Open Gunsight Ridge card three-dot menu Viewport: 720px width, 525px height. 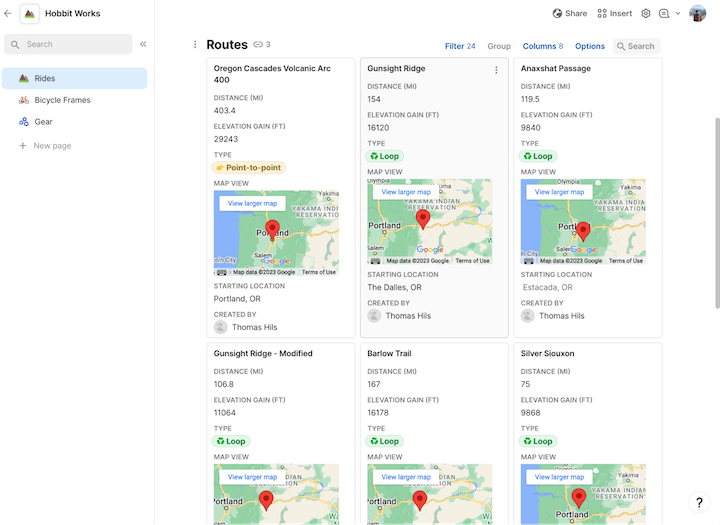(x=496, y=70)
